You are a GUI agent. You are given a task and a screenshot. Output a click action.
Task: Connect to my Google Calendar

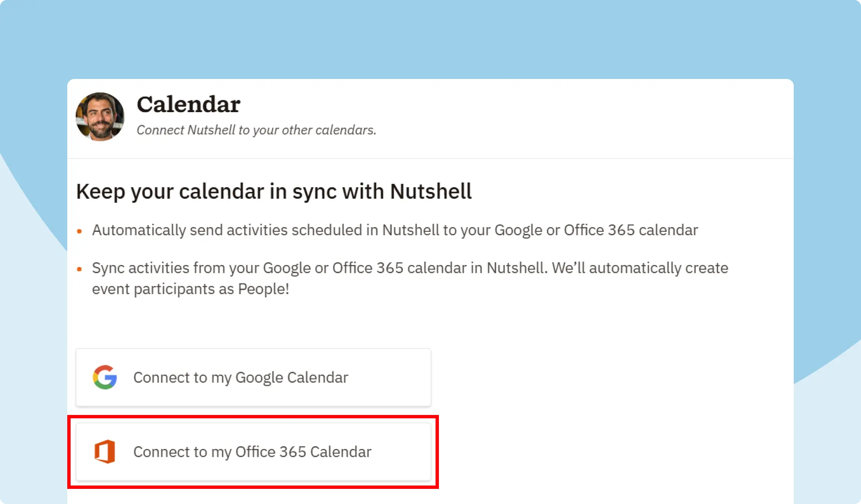point(253,377)
